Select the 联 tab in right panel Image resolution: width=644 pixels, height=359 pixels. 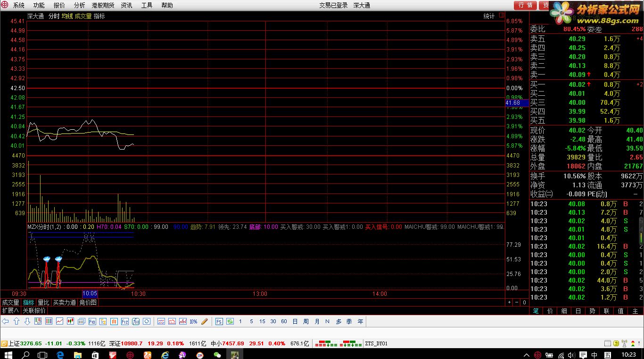click(x=606, y=311)
